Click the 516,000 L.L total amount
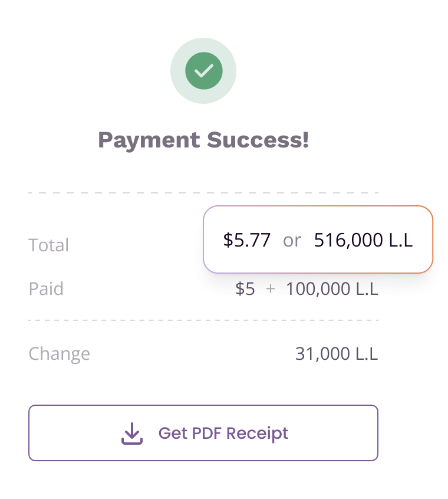Image resolution: width=448 pixels, height=499 pixels. [x=364, y=239]
